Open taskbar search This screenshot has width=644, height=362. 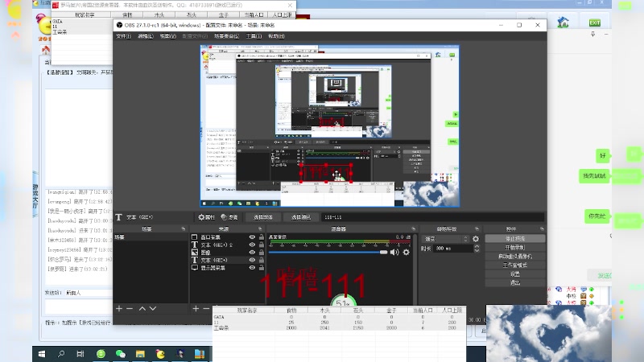tap(61, 354)
